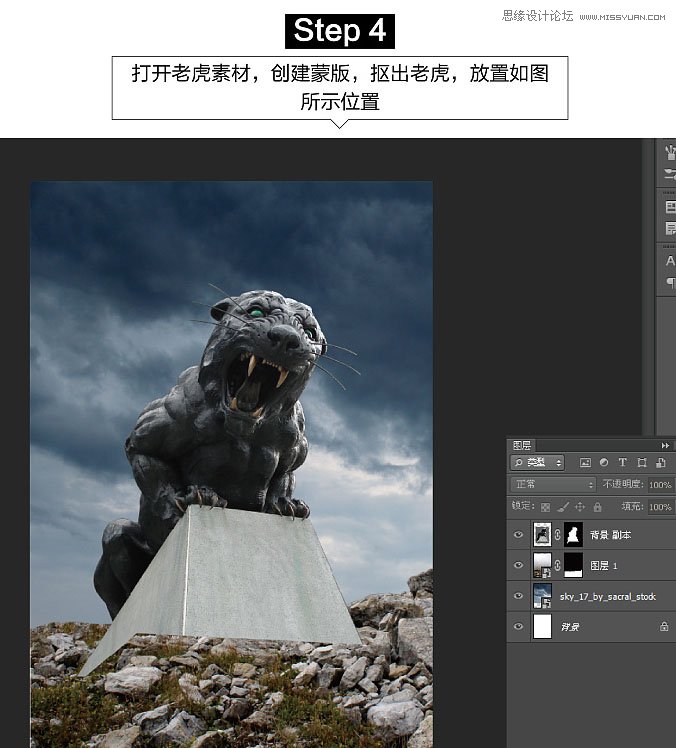Select the type layer filter icon
This screenshot has width=676, height=748.
coord(622,463)
